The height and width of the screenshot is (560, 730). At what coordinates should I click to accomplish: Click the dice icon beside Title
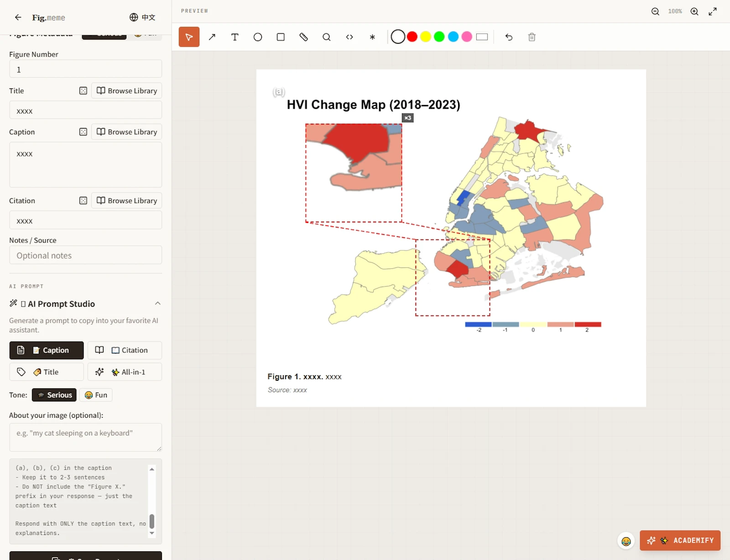83,91
